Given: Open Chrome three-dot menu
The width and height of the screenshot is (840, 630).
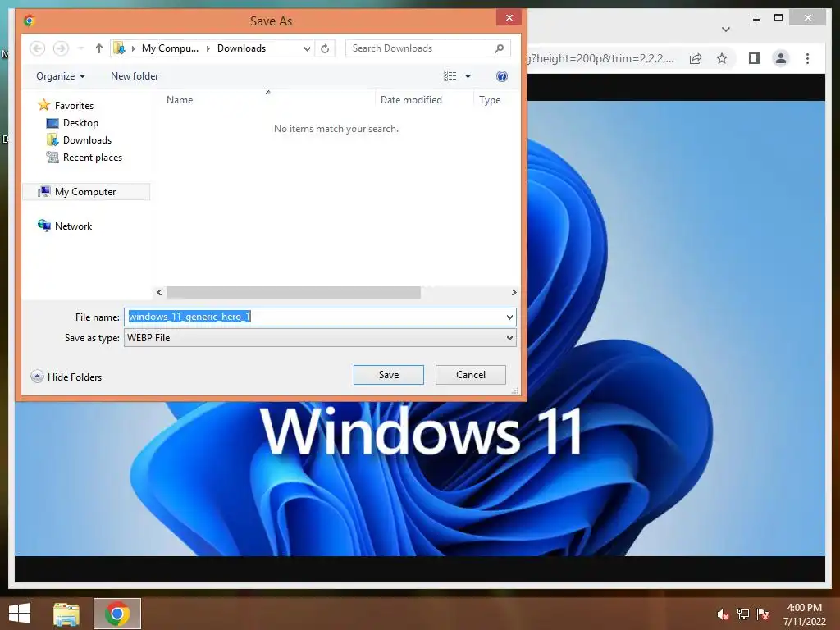Looking at the screenshot, I should pos(807,58).
